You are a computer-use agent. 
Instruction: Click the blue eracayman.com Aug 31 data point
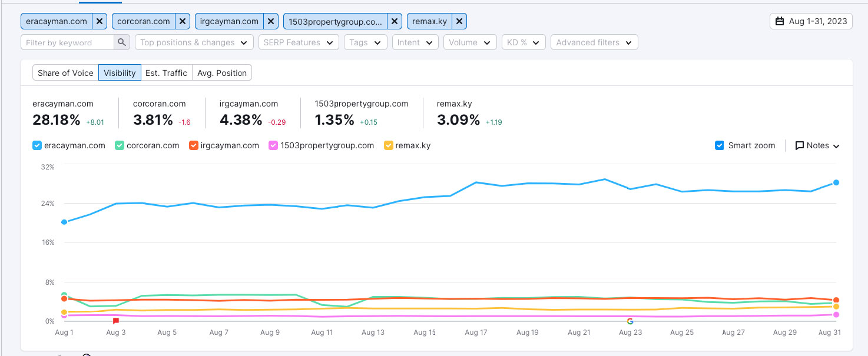point(836,182)
